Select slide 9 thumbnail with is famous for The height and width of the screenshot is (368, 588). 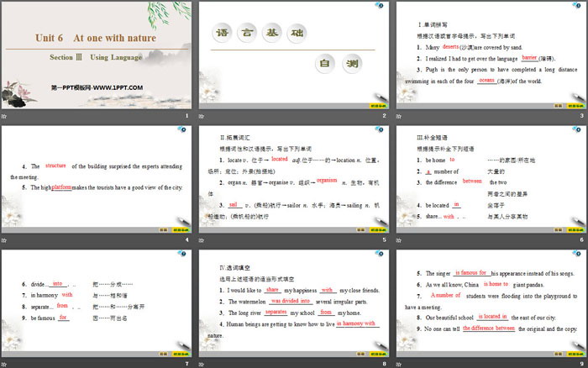tap(491, 303)
